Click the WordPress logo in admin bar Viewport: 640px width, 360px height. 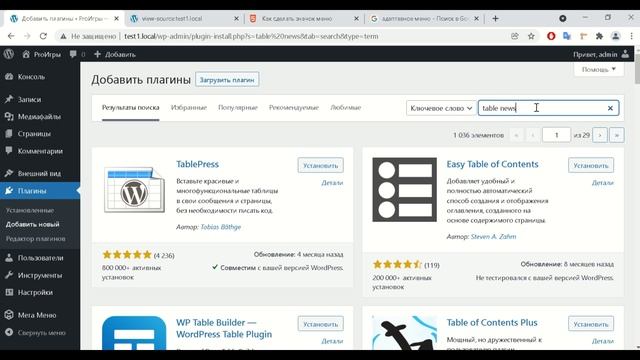(9, 54)
